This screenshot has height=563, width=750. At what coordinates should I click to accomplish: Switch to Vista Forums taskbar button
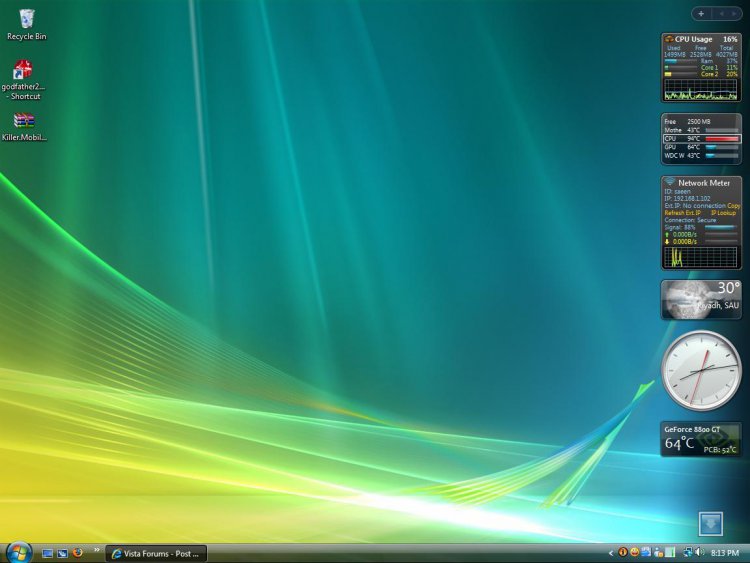[156, 553]
